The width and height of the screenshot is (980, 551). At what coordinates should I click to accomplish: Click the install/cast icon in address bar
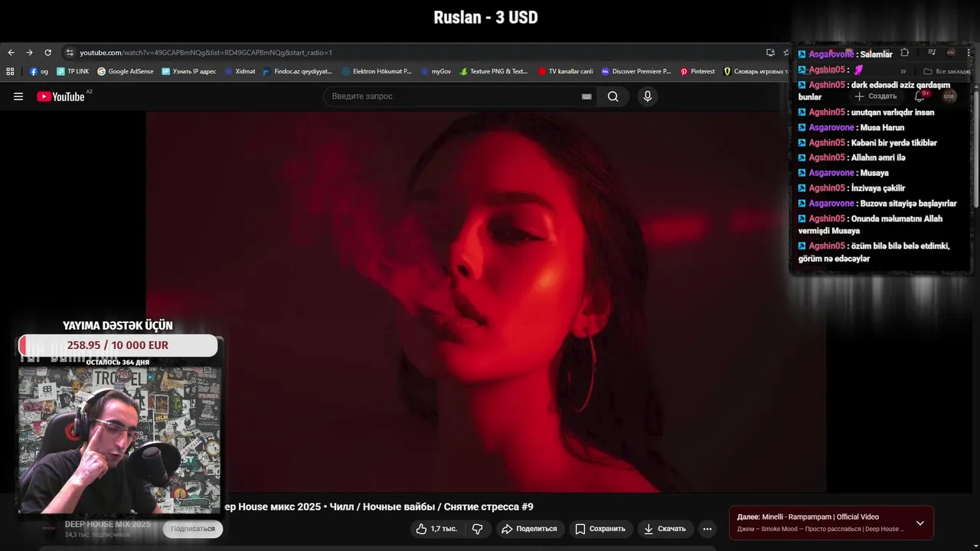pyautogui.click(x=770, y=53)
